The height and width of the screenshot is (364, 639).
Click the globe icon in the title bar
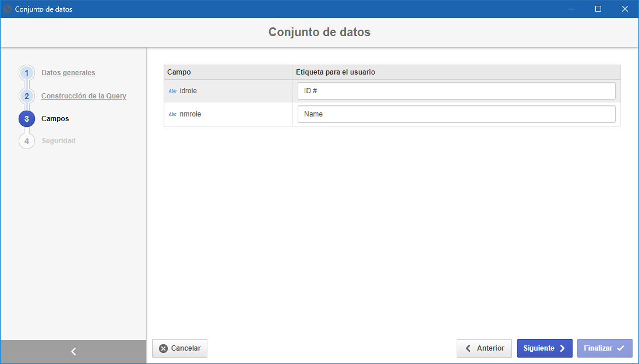[x=8, y=9]
